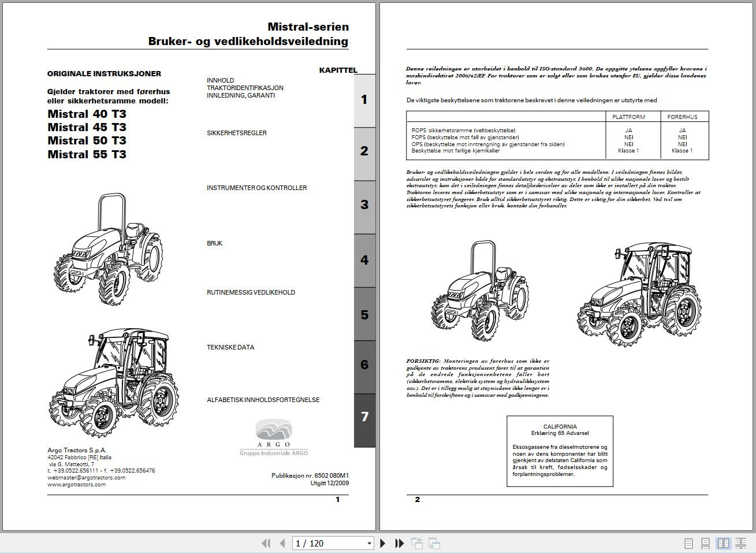Click the www.argotractors.com address

pyautogui.click(x=77, y=485)
